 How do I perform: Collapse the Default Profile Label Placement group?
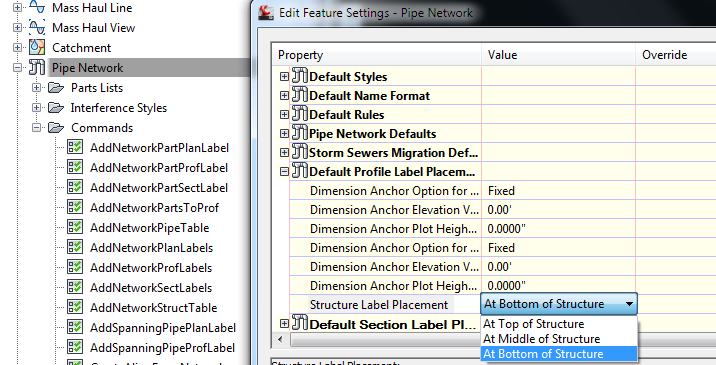click(x=284, y=172)
